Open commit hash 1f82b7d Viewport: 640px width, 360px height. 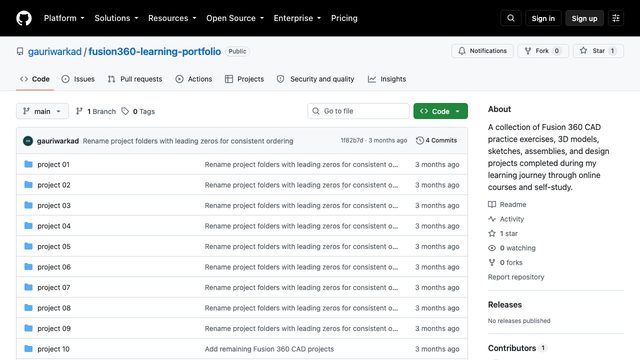click(352, 140)
